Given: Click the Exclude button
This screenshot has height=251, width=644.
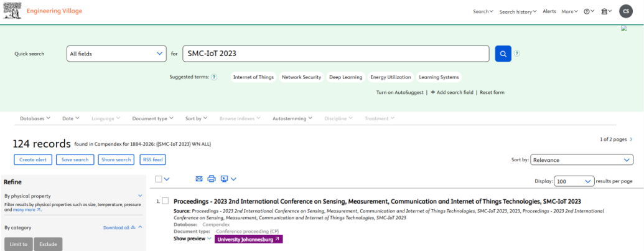Looking at the screenshot, I should tap(48, 244).
